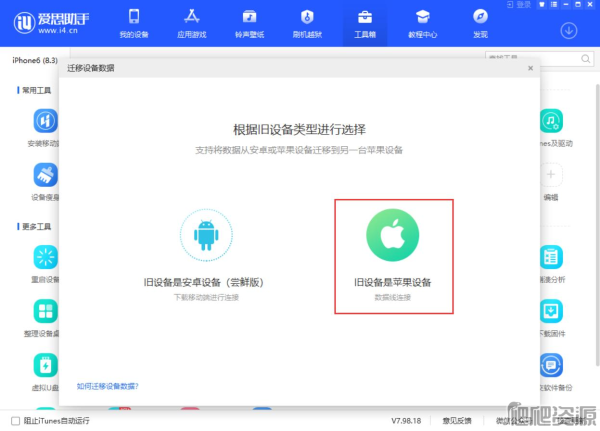600x431 pixels.
Task: Click the 意见反馈 feedback button
Action: pyautogui.click(x=457, y=421)
